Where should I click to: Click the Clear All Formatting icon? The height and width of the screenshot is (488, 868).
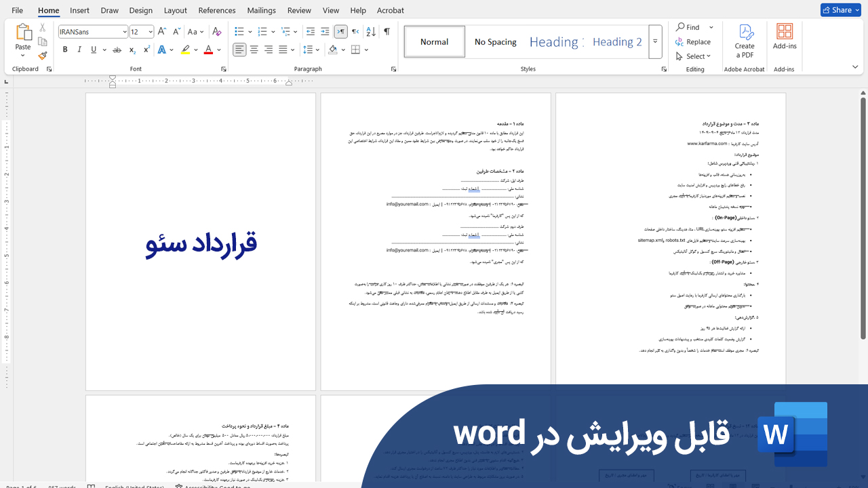click(216, 32)
